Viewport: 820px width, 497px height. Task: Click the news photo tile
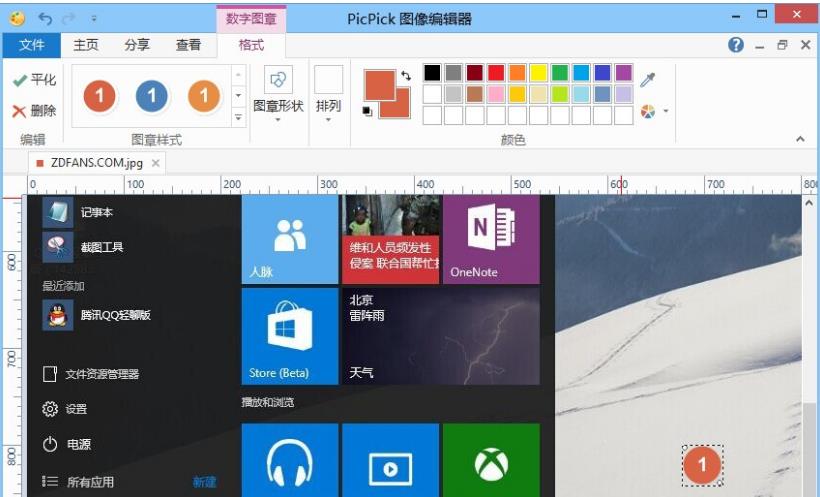click(391, 239)
